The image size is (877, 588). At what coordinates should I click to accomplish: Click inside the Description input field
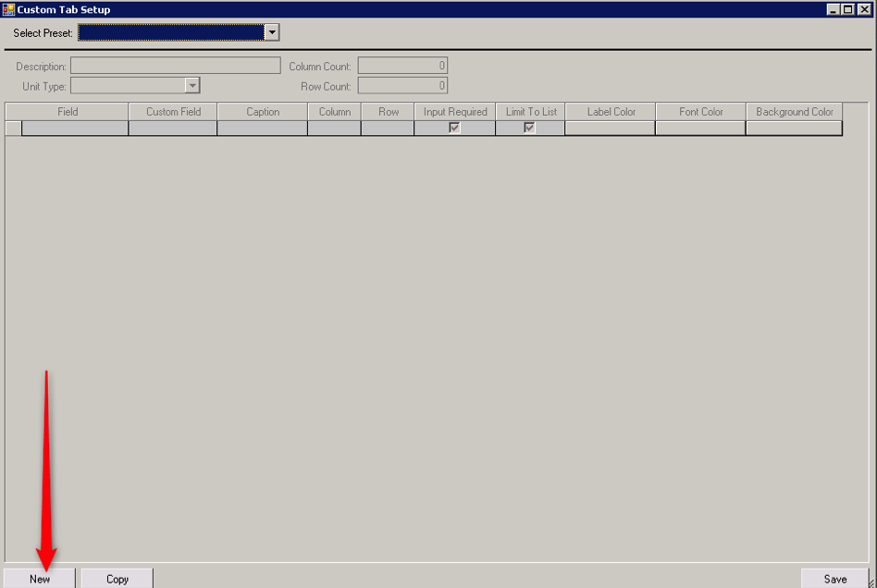point(175,65)
